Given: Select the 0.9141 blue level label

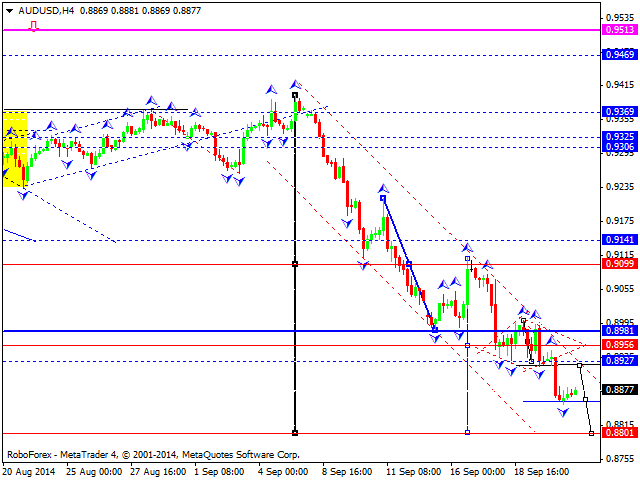Looking at the screenshot, I should pyautogui.click(x=620, y=240).
